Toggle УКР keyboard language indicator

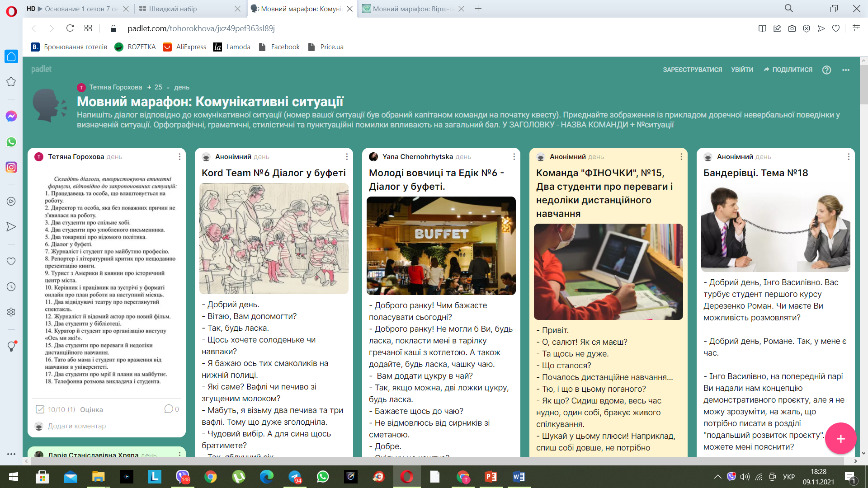788,477
